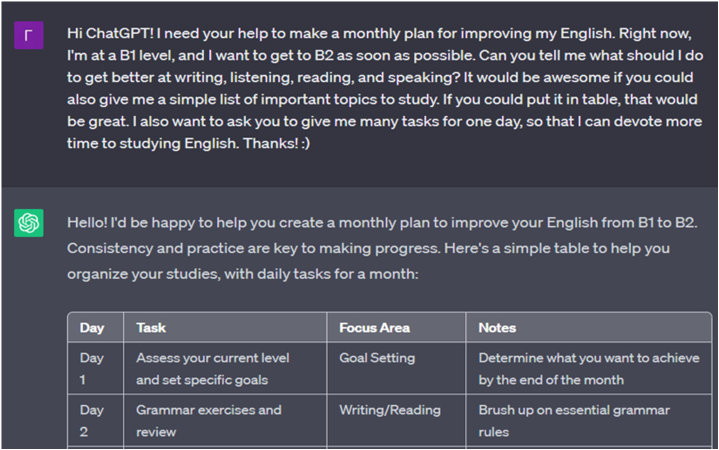Click the 'Day 2' table cell
This screenshot has width=719, height=450.
click(x=95, y=420)
